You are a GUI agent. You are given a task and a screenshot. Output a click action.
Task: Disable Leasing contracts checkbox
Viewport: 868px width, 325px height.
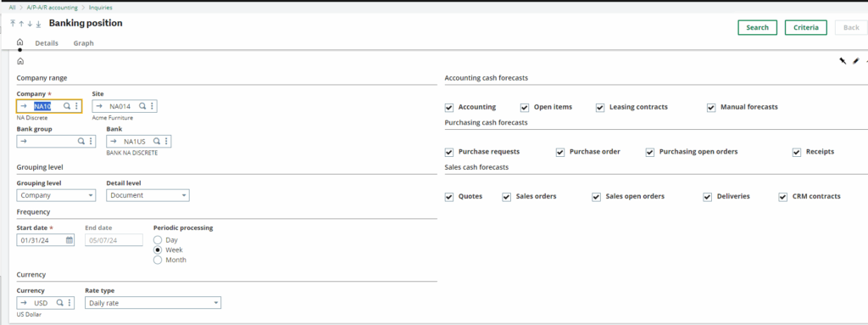[600, 108]
